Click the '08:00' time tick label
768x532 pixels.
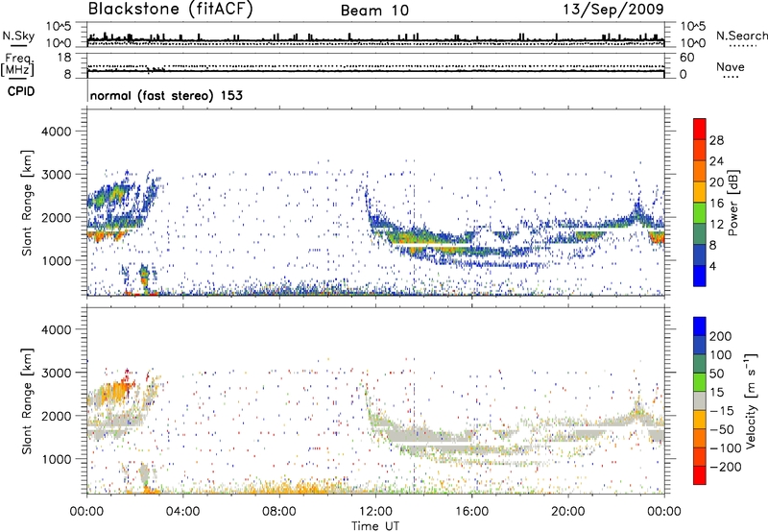[279, 512]
